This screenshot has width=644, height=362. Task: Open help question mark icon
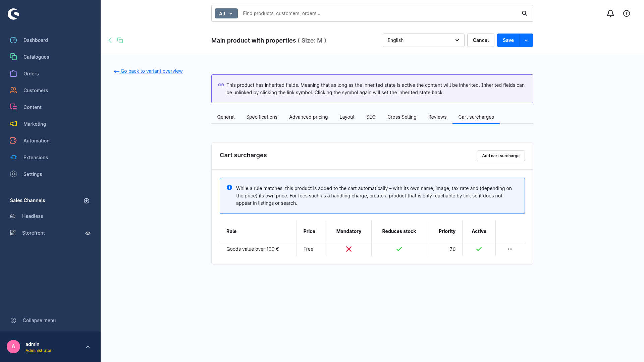click(x=627, y=13)
